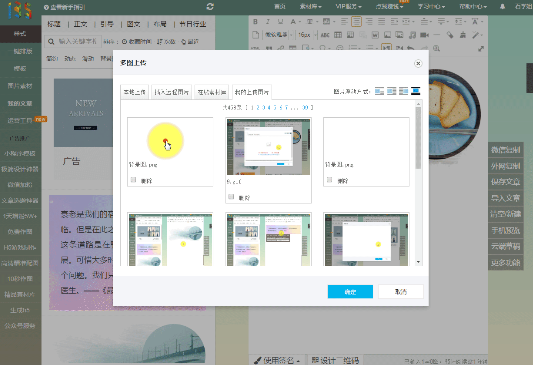Open the 标题 style category tab

click(54, 24)
